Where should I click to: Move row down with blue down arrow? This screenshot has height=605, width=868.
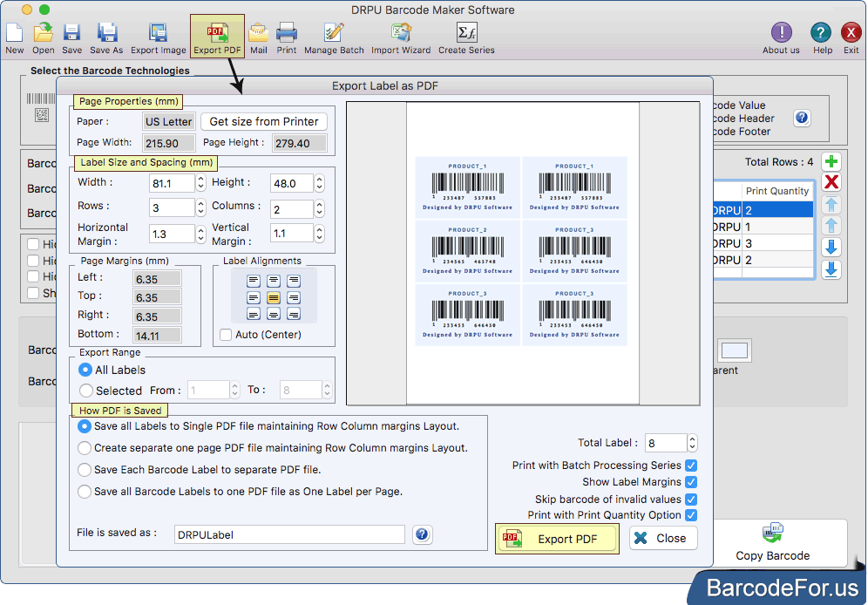tap(831, 248)
